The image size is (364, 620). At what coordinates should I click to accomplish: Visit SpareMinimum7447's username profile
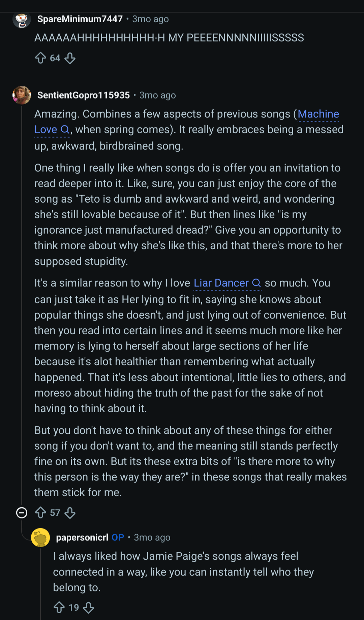pos(80,19)
